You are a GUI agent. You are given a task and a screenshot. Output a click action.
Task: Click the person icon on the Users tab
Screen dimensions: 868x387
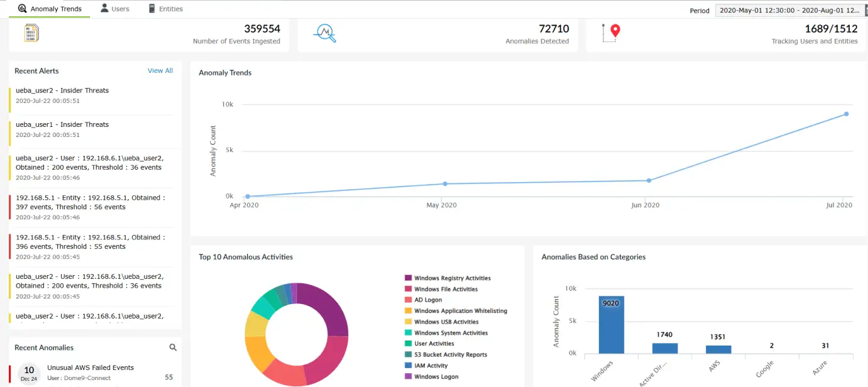pos(105,8)
